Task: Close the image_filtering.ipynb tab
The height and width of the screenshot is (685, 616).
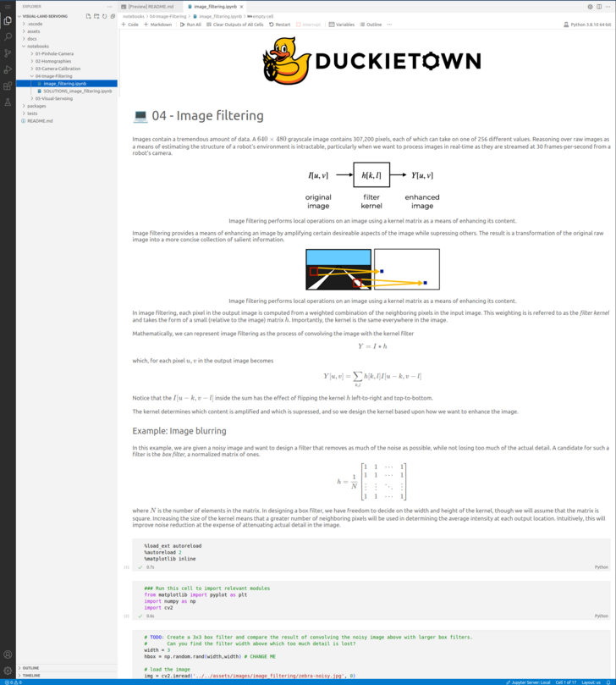Action: [x=241, y=7]
